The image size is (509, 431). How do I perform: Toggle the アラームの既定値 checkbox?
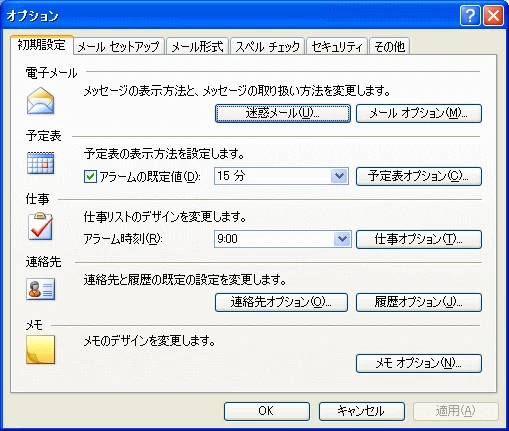90,176
